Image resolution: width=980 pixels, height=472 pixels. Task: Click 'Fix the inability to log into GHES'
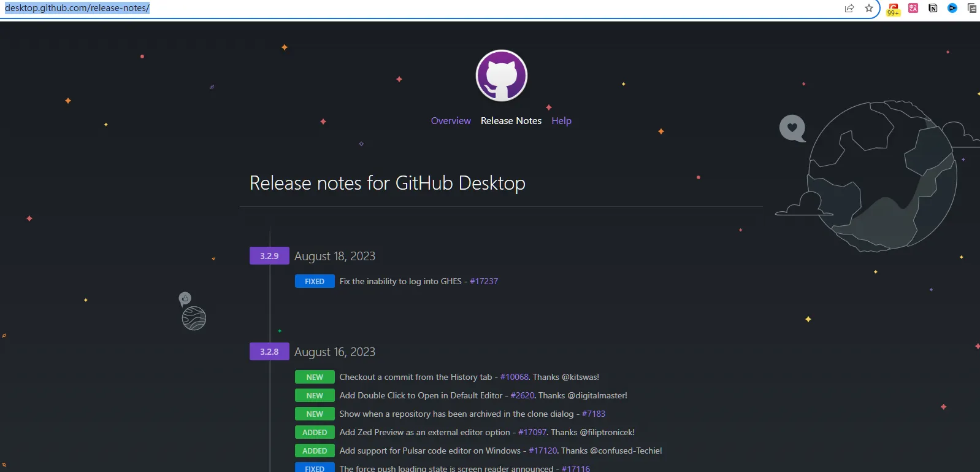coord(400,281)
